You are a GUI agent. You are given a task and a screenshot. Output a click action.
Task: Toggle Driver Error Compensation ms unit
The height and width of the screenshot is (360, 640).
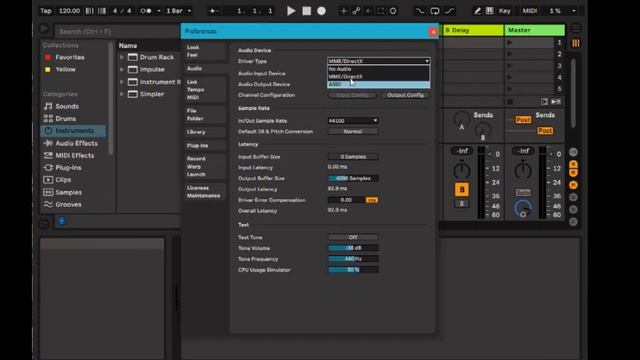[x=371, y=200]
